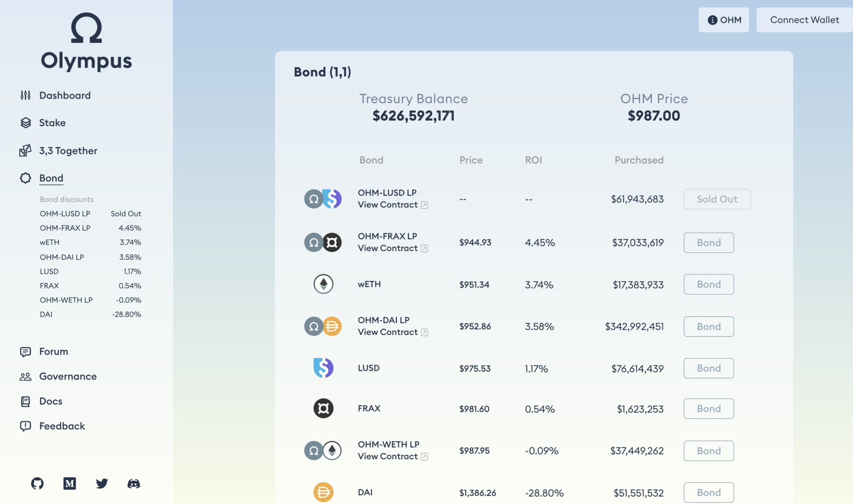Click the Dashboard sliders icon
The width and height of the screenshot is (853, 504).
25,95
